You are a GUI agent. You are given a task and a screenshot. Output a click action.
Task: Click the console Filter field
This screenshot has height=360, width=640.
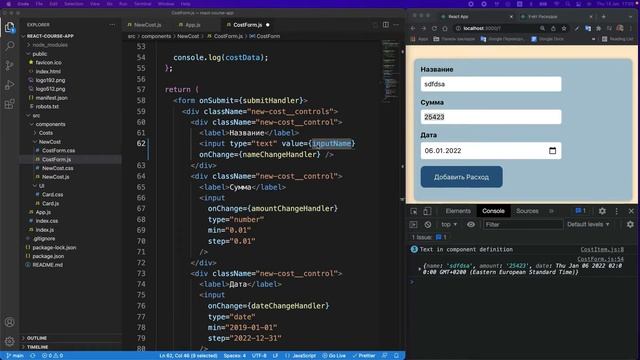pos(523,224)
